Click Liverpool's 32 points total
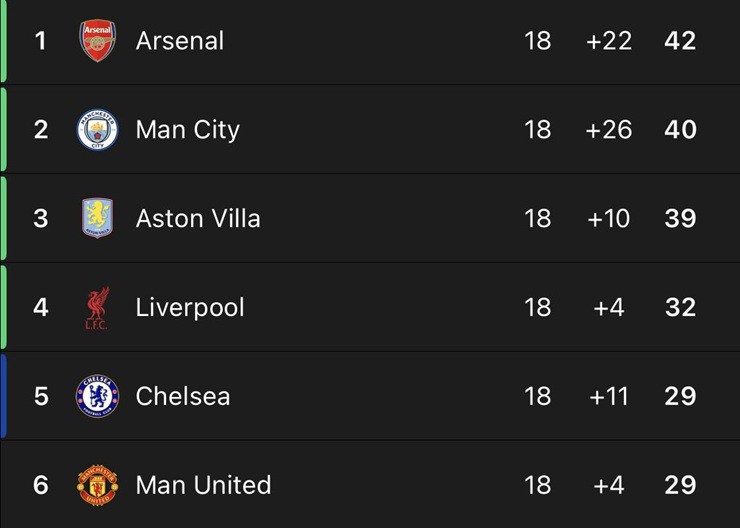The height and width of the screenshot is (528, 740). 680,307
